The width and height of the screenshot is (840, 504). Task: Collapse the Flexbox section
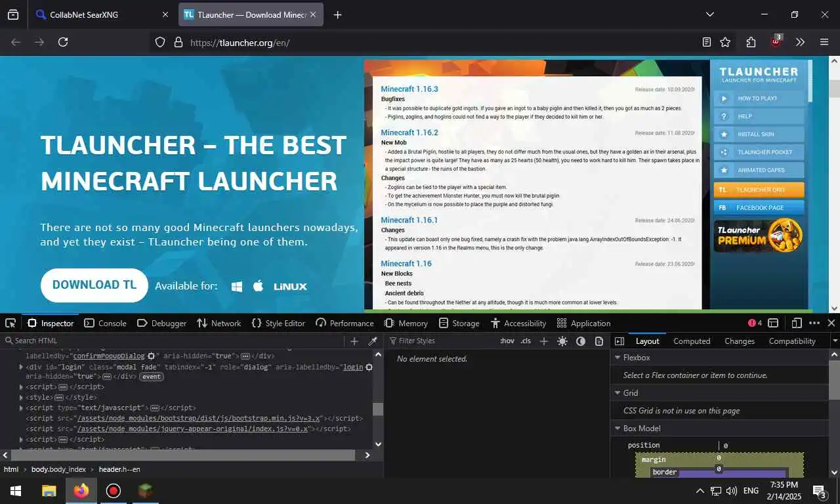pyautogui.click(x=617, y=358)
